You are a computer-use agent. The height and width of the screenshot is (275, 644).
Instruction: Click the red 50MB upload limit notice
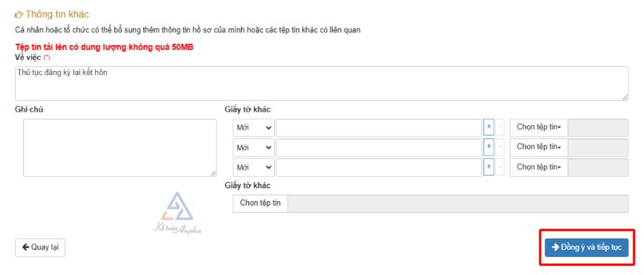tap(104, 47)
